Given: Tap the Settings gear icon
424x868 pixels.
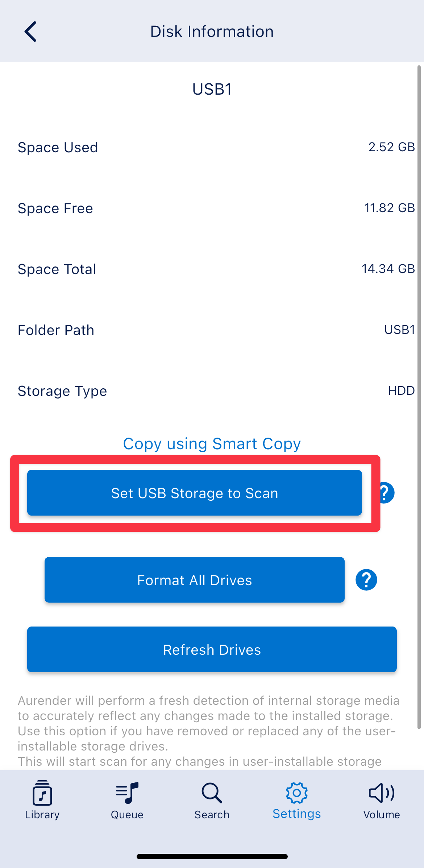Looking at the screenshot, I should coord(297,793).
